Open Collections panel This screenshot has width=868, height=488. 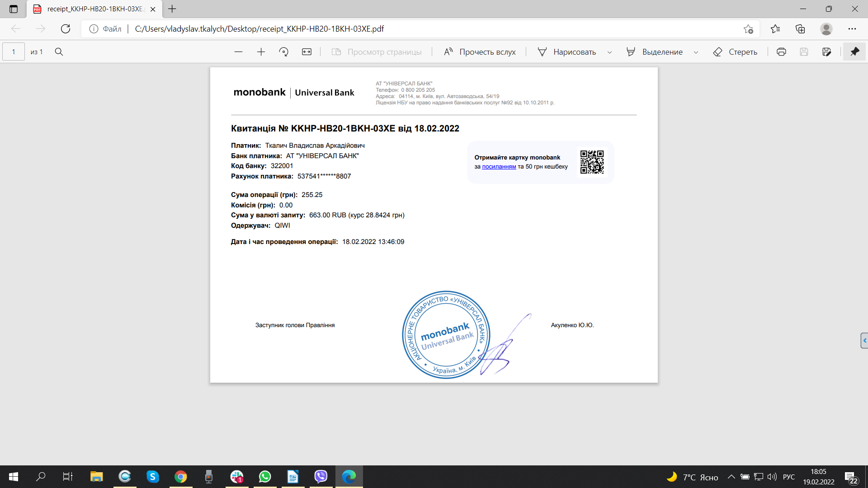pos(800,29)
